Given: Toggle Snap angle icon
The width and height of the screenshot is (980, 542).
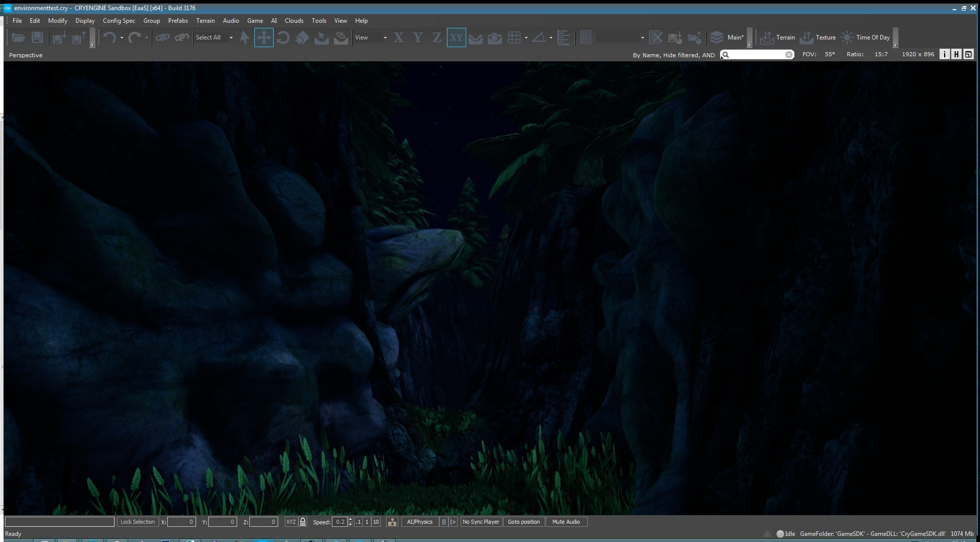Looking at the screenshot, I should pos(539,37).
